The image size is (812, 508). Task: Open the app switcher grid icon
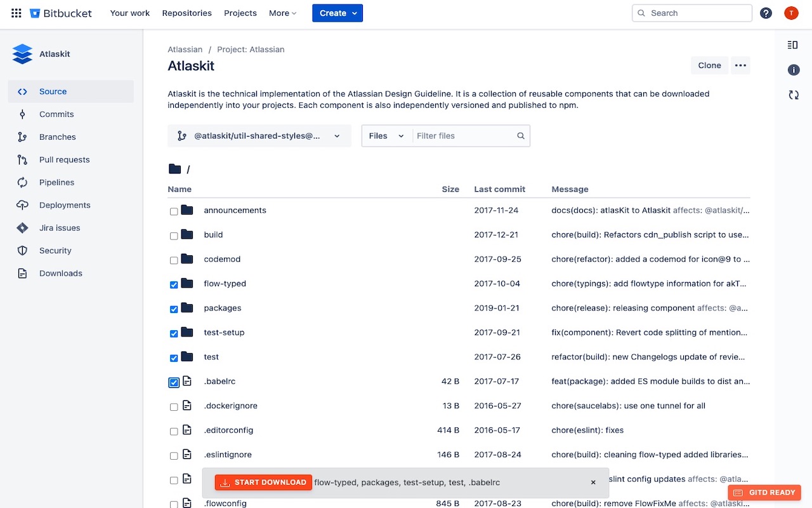16,13
